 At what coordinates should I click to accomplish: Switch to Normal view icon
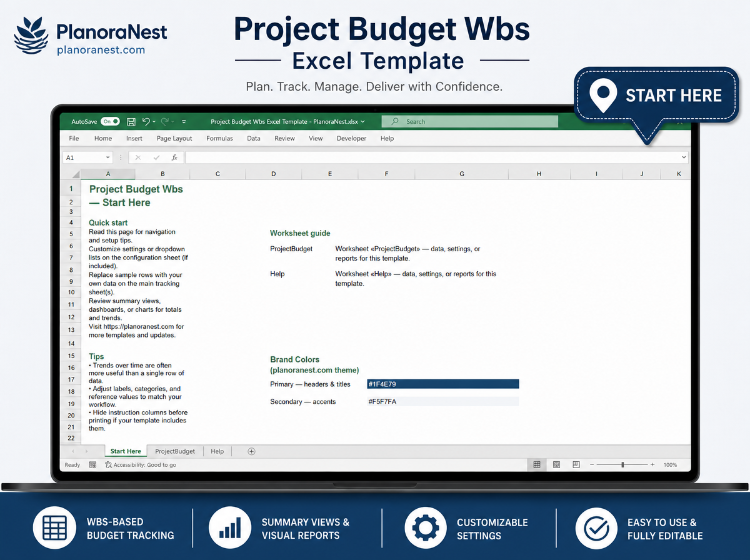tap(536, 465)
